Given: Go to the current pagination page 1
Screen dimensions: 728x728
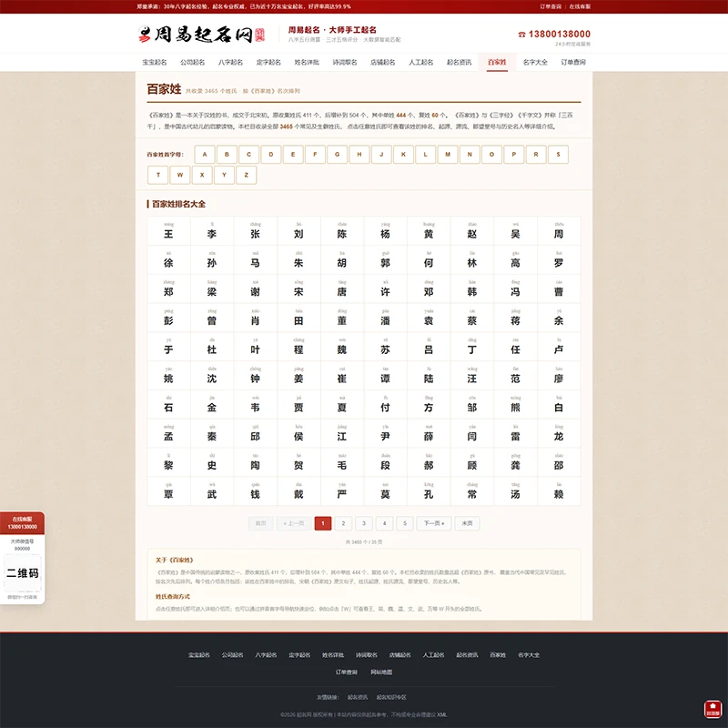Looking at the screenshot, I should 323,523.
